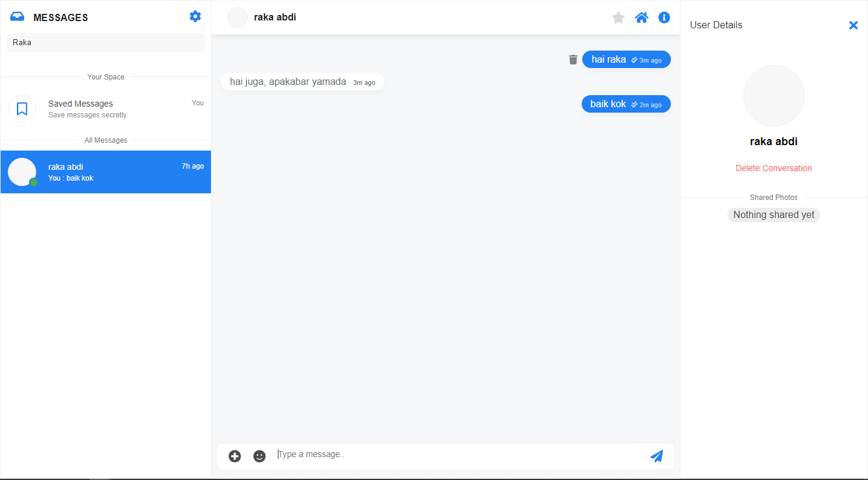Click the raka abdi name in chat header
The image size is (868, 480).
pos(275,17)
